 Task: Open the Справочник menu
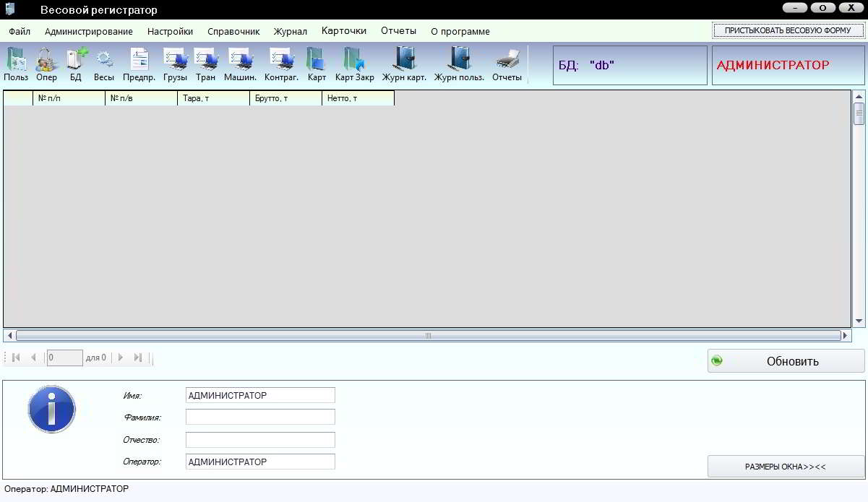pos(233,32)
